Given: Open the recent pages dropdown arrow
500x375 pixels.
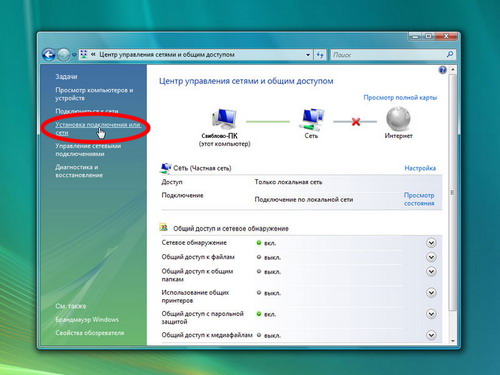Looking at the screenshot, I should click(x=74, y=55).
